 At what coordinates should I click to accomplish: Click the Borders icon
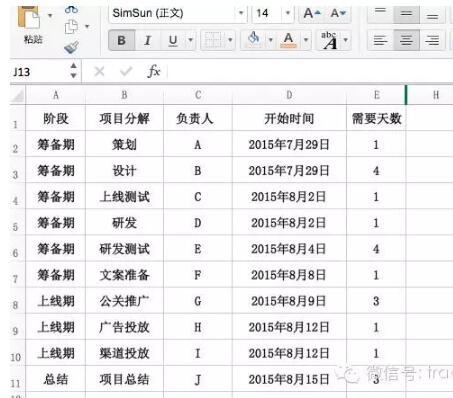213,40
